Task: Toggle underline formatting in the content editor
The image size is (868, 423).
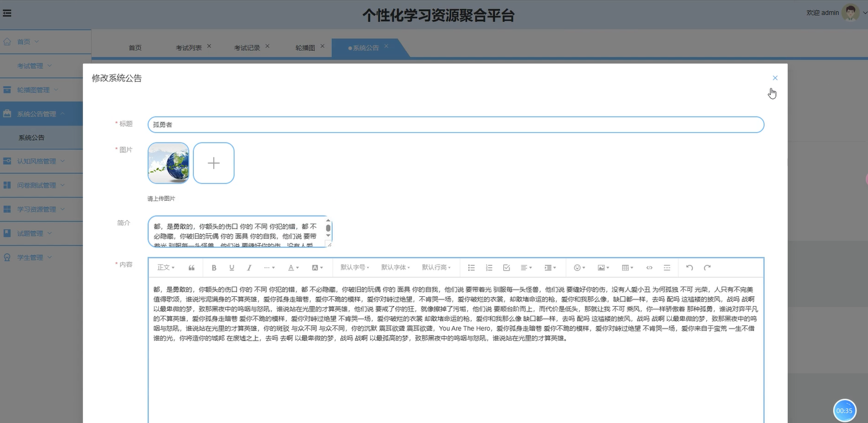Action: click(231, 267)
